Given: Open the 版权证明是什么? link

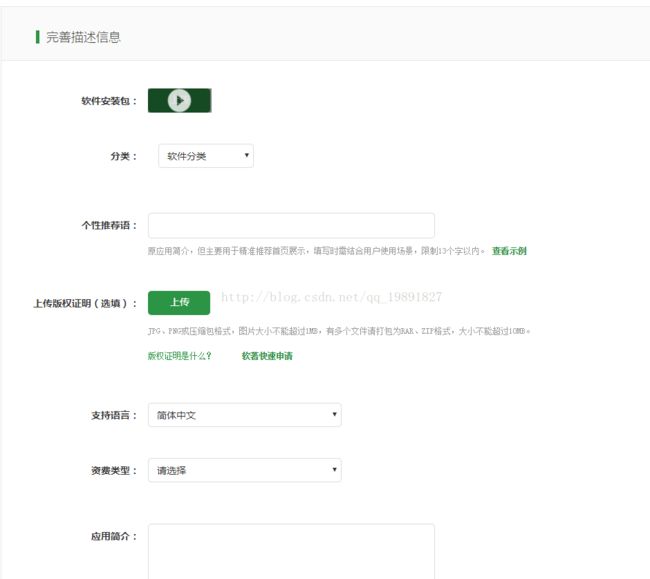Looking at the screenshot, I should (x=179, y=356).
